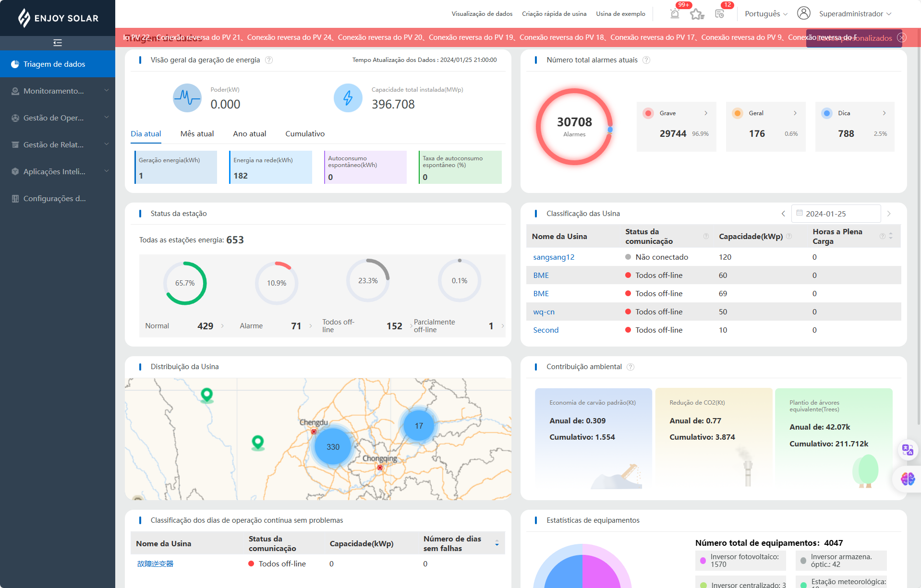Go to next date in Classificação das Usina

[889, 214]
